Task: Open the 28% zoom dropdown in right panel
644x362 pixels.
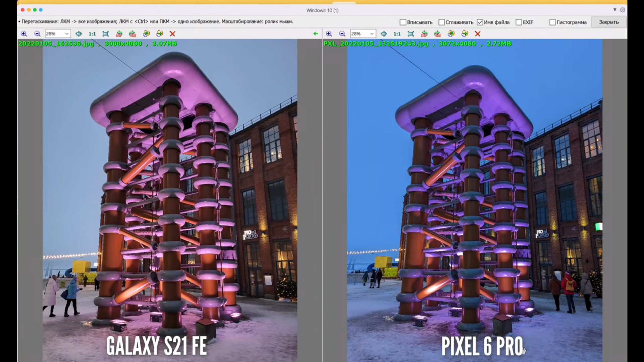Action: point(363,34)
